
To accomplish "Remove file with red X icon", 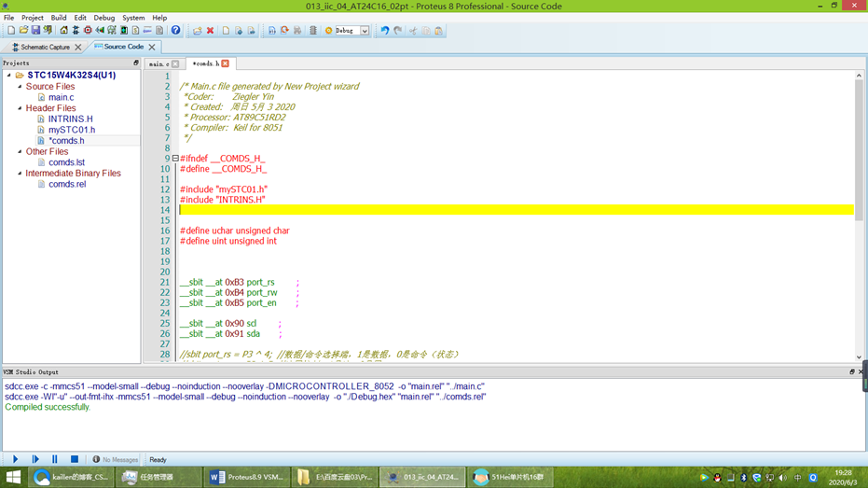I will click(210, 31).
